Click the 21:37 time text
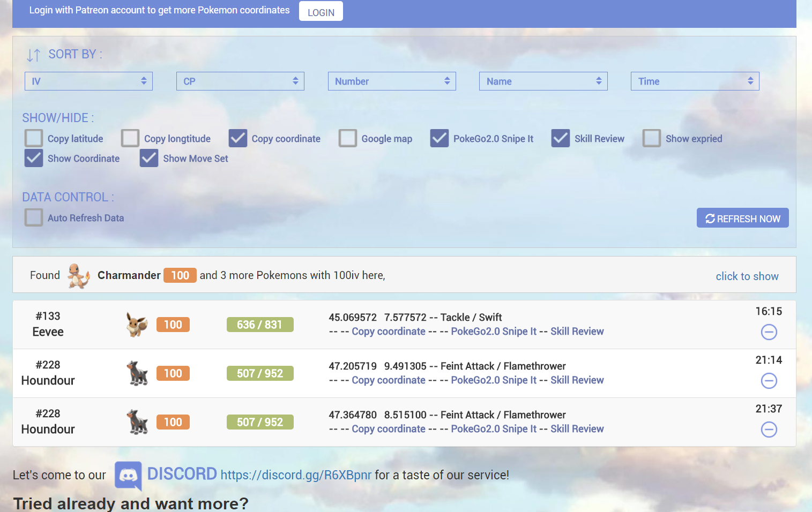 769,409
